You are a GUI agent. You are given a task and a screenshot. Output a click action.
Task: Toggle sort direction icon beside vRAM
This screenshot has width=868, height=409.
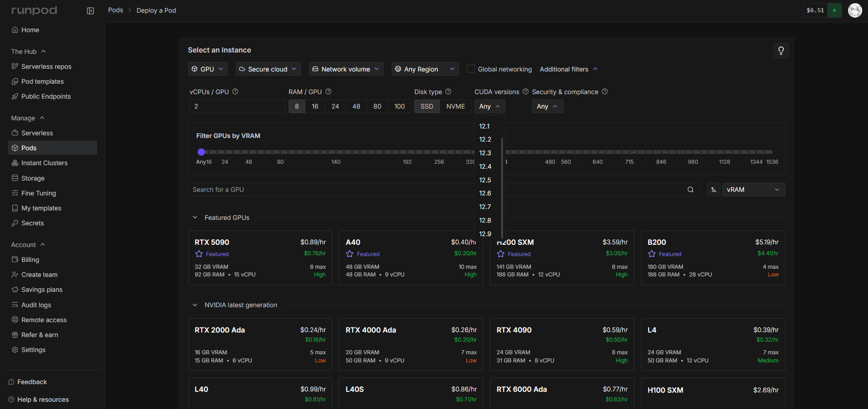(713, 190)
